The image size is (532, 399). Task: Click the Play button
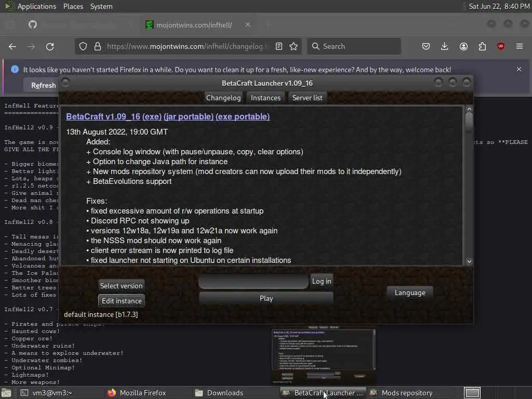coord(266,298)
